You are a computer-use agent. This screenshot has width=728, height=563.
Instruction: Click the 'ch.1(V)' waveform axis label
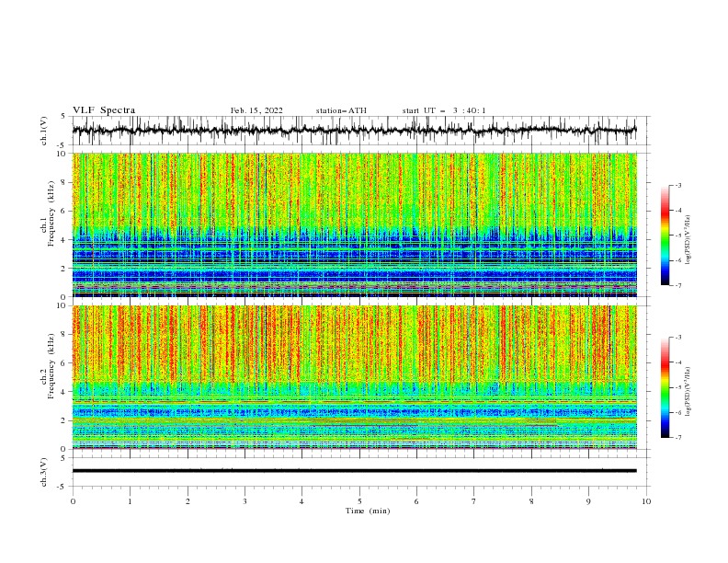tap(44, 131)
